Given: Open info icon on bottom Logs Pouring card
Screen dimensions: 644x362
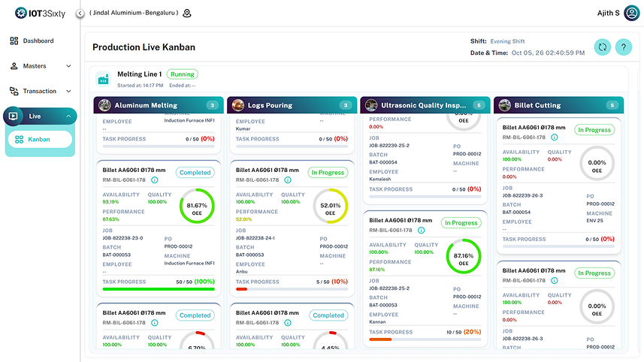Looking at the screenshot, I should [288, 323].
